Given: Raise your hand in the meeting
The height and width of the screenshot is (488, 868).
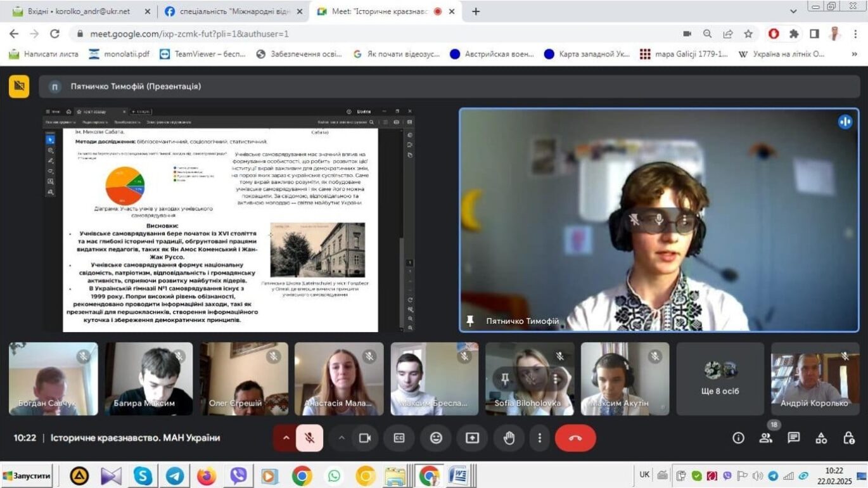Looking at the screenshot, I should coord(509,438).
